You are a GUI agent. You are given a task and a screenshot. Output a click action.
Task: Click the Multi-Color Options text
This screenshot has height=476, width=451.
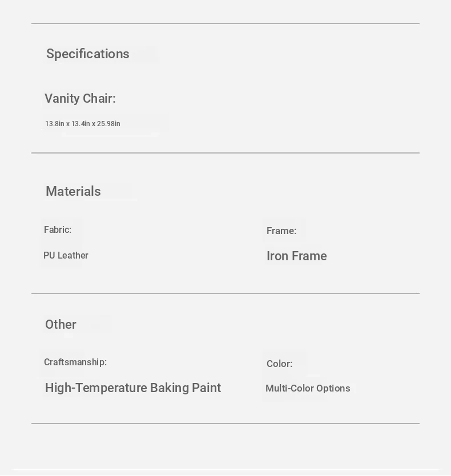pyautogui.click(x=308, y=388)
